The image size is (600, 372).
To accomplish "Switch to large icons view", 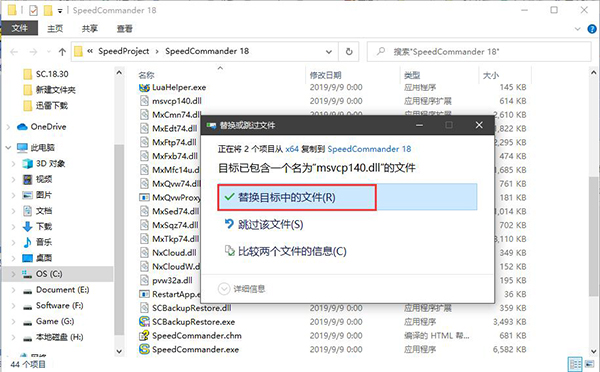I will (589, 364).
